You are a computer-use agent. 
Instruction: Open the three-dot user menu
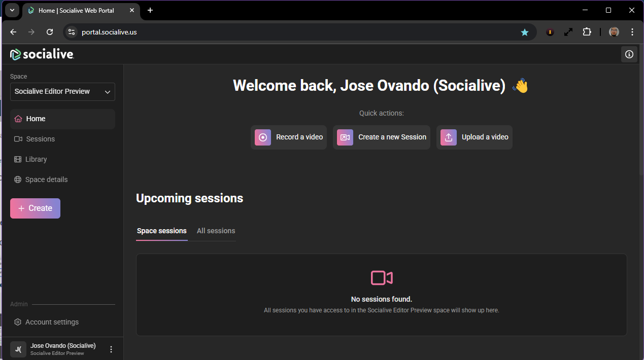pos(111,349)
